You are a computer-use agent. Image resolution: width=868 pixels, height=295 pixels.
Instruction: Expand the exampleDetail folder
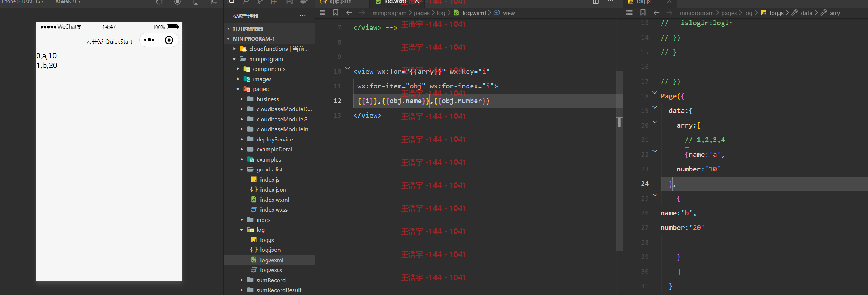pyautogui.click(x=269, y=149)
